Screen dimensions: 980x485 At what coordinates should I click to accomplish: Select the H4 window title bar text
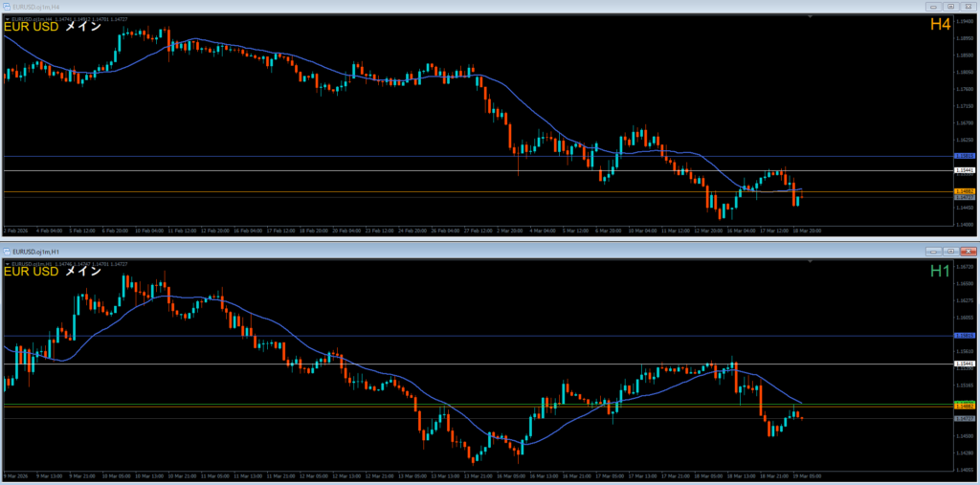(x=34, y=6)
